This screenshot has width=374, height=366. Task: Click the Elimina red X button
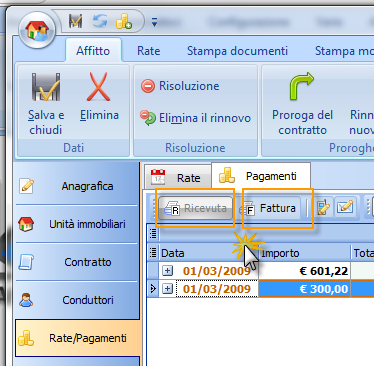click(x=99, y=97)
